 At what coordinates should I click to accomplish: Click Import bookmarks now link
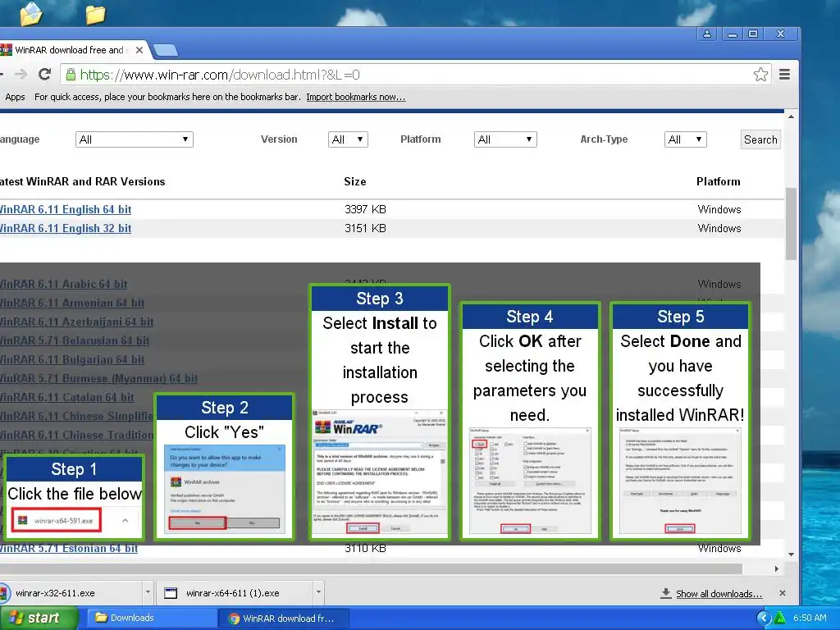click(356, 97)
